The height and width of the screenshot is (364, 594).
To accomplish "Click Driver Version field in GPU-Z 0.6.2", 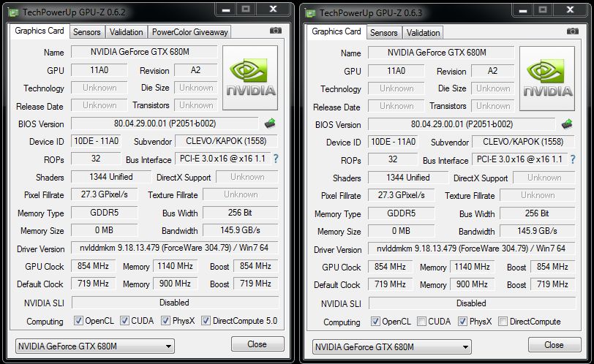I will 174,248.
